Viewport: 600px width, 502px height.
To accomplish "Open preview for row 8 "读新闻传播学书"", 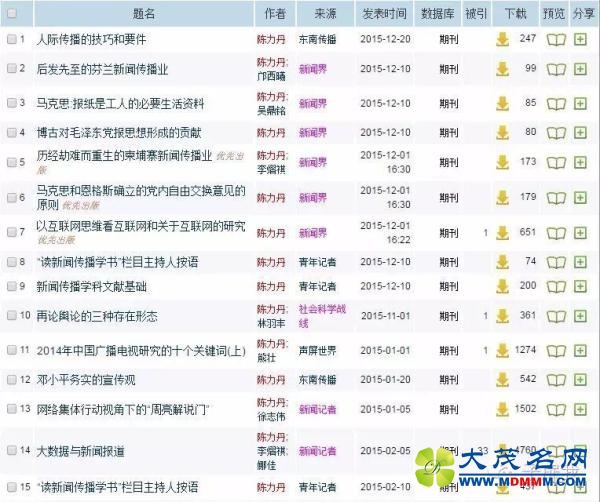I will pyautogui.click(x=556, y=262).
